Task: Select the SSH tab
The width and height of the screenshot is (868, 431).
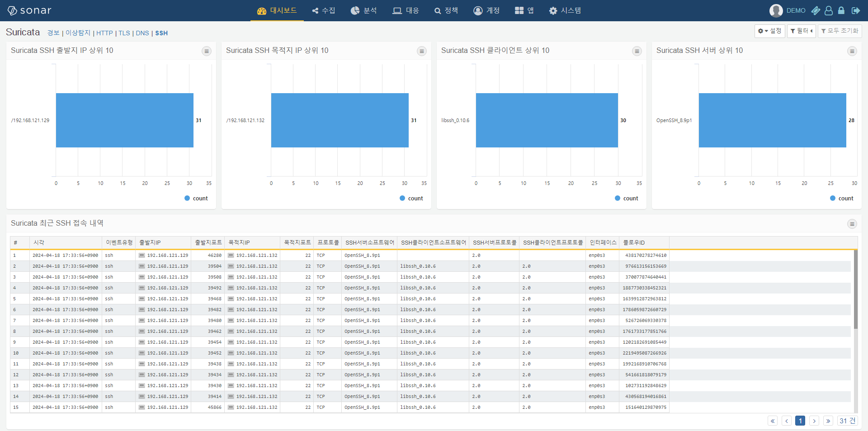Action: [x=161, y=33]
